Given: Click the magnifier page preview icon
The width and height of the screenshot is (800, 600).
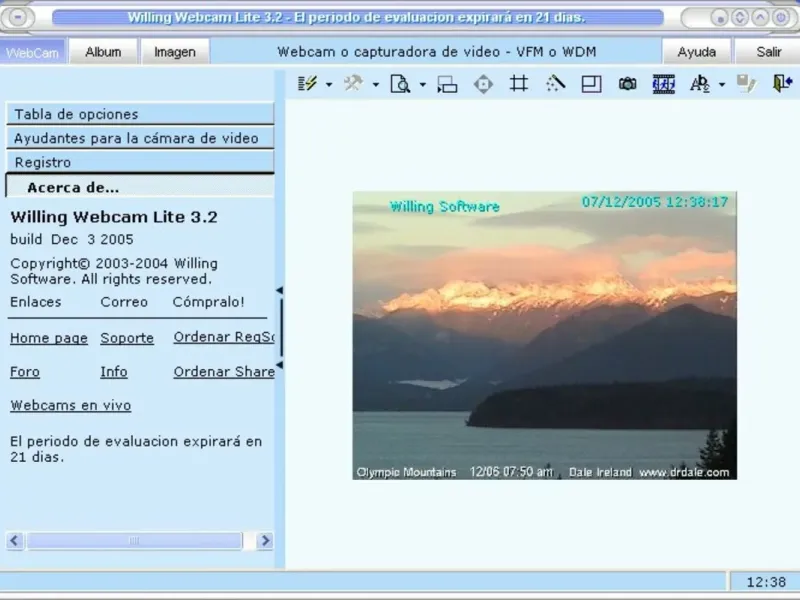Looking at the screenshot, I should (400, 85).
